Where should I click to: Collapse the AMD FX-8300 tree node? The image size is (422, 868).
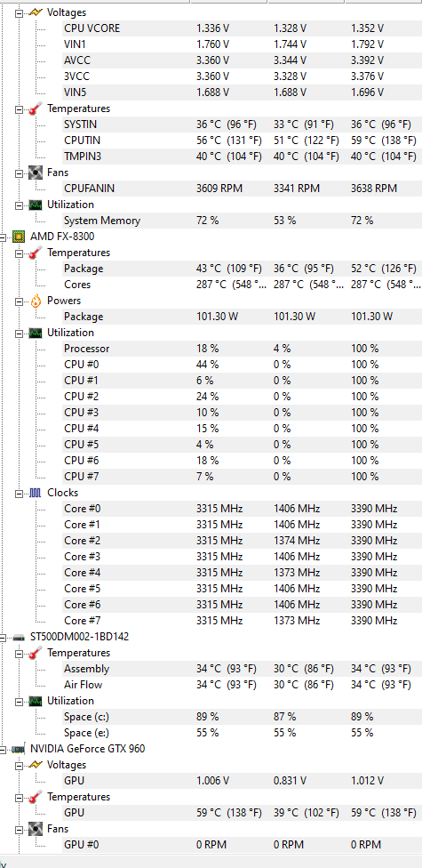[x=4, y=237]
